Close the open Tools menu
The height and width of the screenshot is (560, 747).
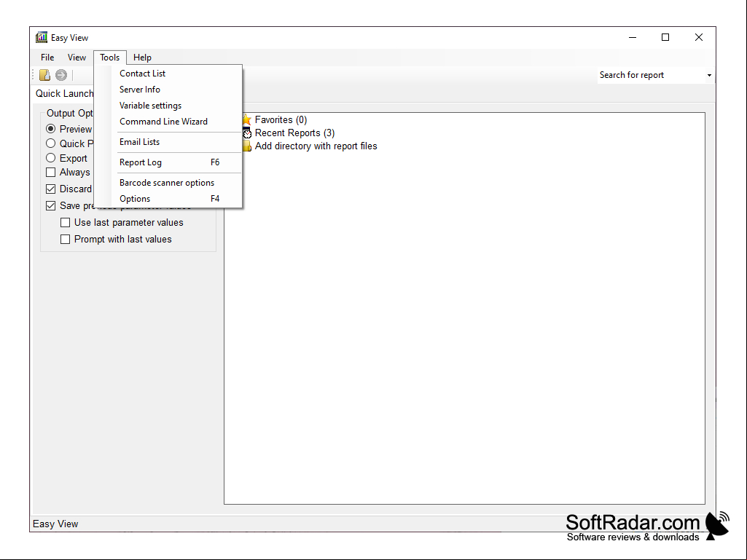(109, 57)
